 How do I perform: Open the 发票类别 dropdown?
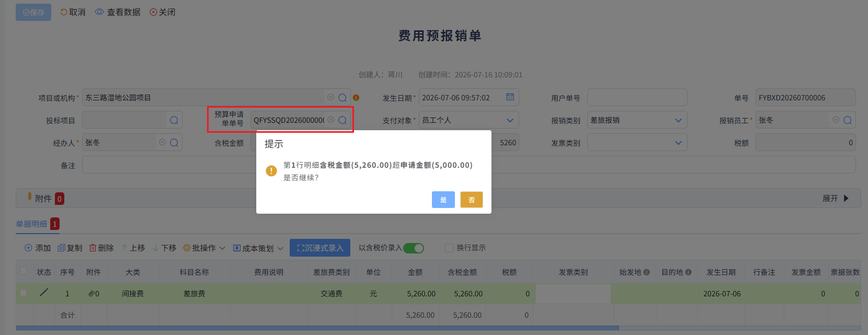click(637, 143)
